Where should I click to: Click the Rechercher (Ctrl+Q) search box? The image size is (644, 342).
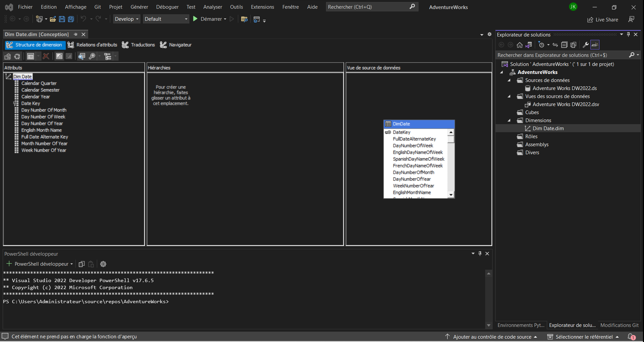pos(372,7)
